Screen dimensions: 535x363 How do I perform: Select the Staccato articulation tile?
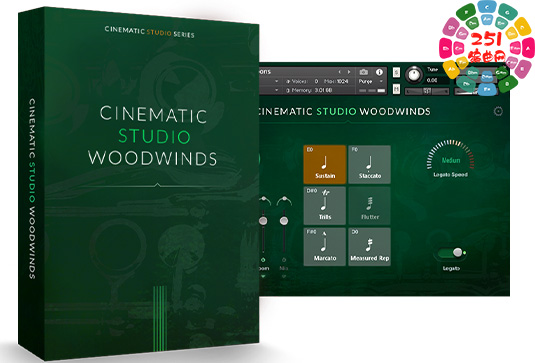point(370,164)
